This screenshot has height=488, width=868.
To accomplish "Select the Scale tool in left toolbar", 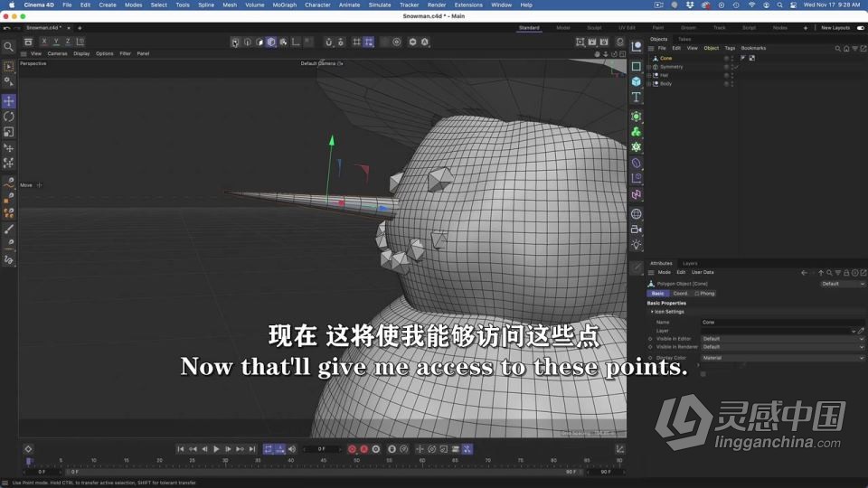I will point(9,132).
